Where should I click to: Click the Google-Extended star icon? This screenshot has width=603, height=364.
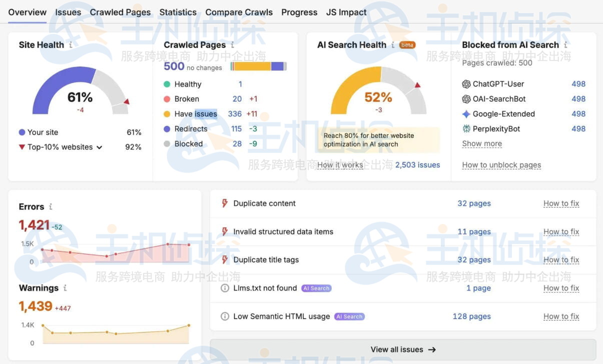tap(466, 114)
